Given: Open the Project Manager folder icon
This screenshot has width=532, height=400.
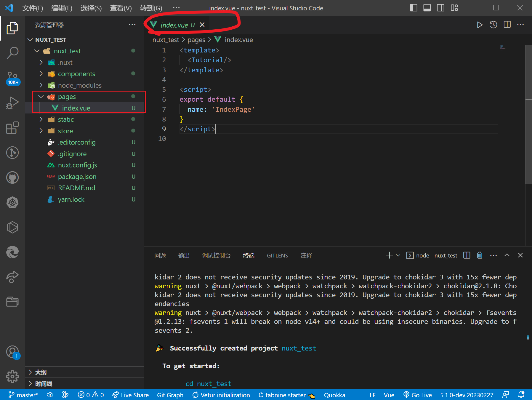Looking at the screenshot, I should tap(12, 302).
